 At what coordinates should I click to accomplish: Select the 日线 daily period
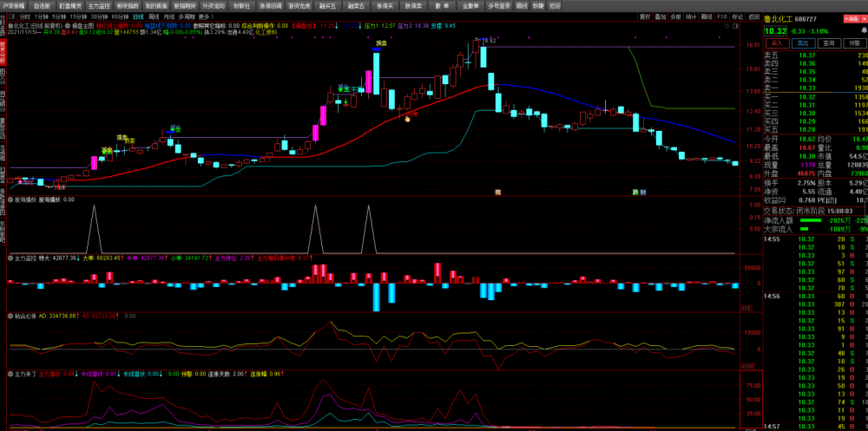pos(138,16)
